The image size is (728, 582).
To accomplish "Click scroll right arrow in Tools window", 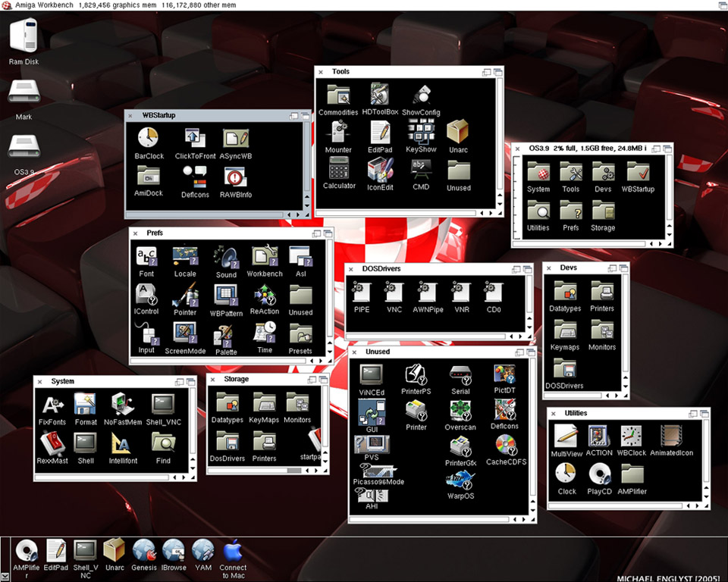I will point(491,213).
